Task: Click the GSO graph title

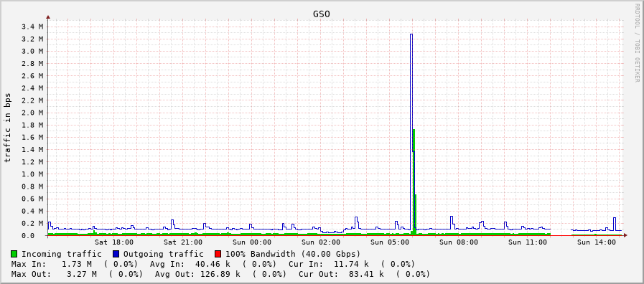Action: (322, 14)
